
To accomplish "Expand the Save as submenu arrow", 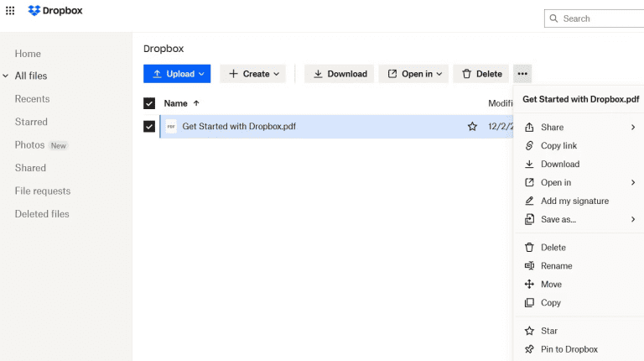I will pyautogui.click(x=633, y=219).
